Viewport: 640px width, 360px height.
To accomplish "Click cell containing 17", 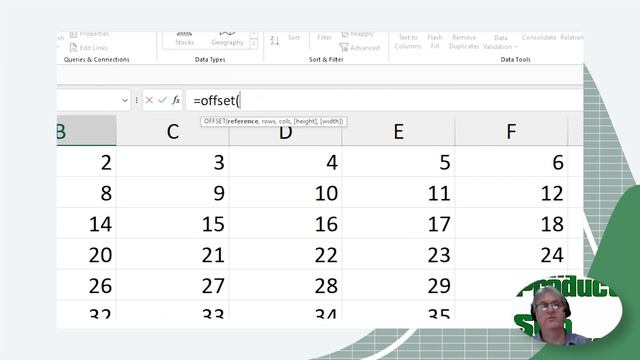I will pos(398,223).
